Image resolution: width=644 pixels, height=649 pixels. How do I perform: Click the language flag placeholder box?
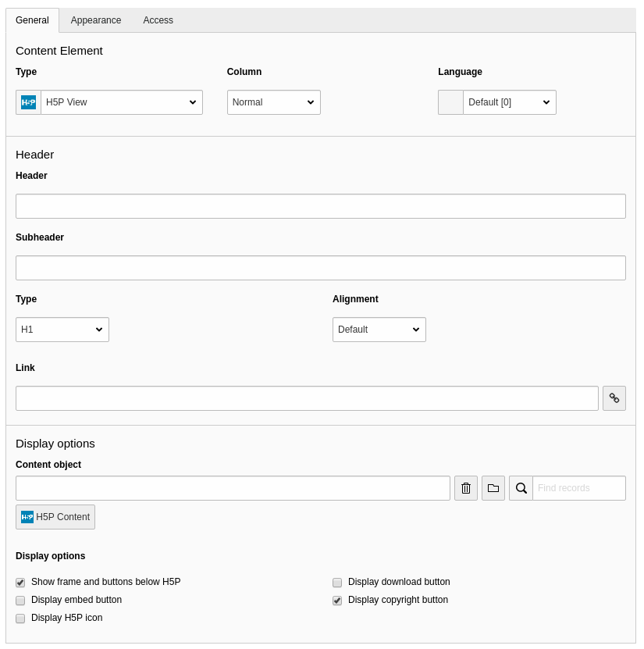tap(450, 102)
